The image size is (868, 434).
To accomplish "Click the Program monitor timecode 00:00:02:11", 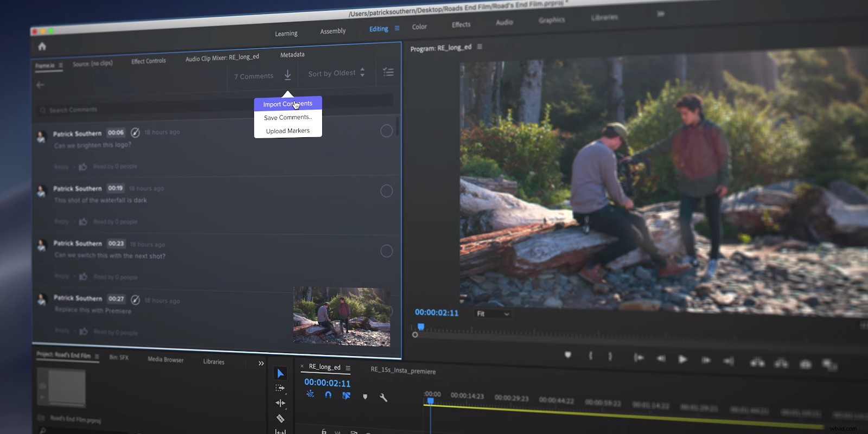I will pos(437,312).
